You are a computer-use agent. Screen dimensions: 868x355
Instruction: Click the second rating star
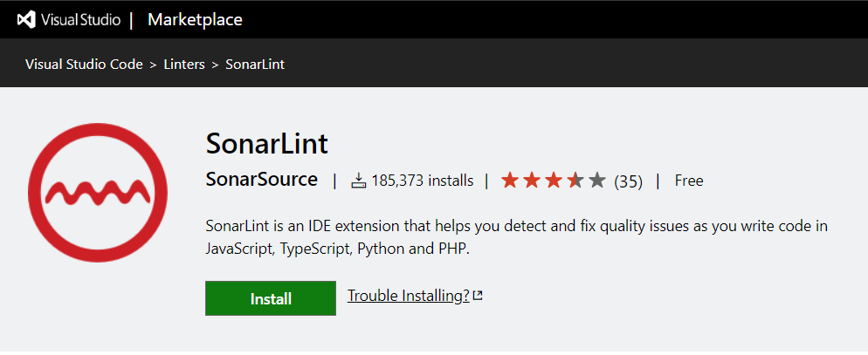[532, 181]
